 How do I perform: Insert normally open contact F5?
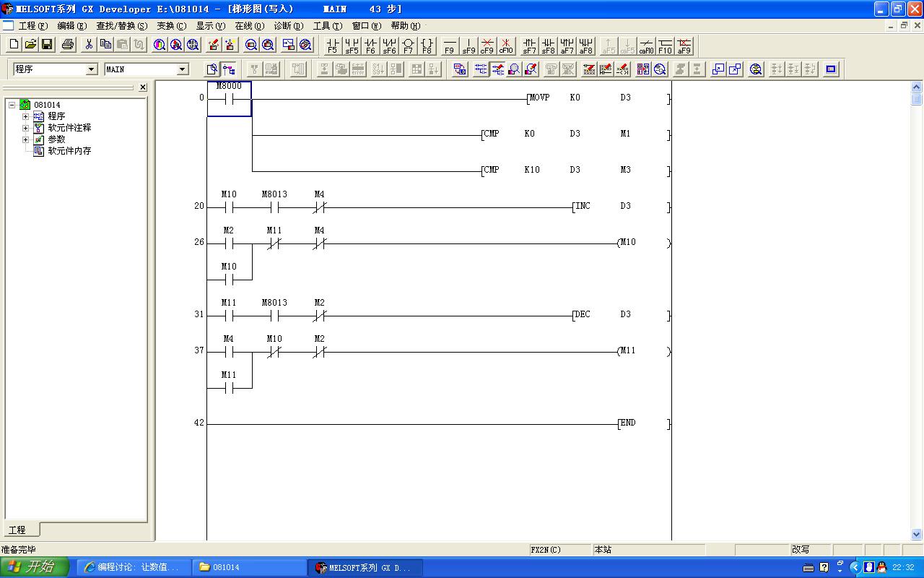tap(332, 46)
